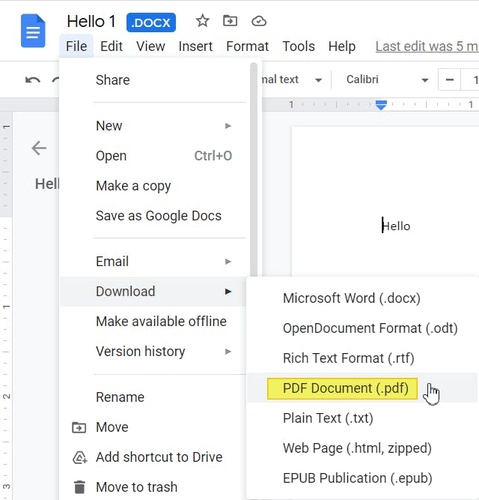
Task: Star the Hello 1 document
Action: tap(202, 21)
